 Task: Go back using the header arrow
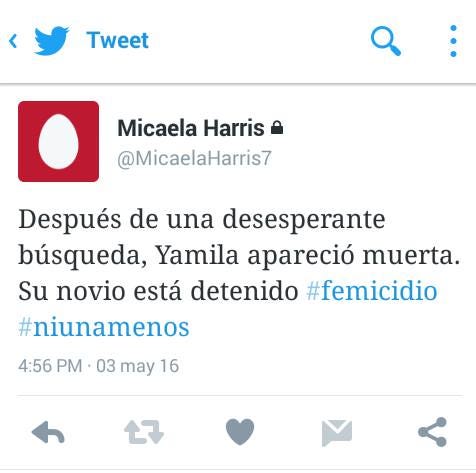(13, 41)
